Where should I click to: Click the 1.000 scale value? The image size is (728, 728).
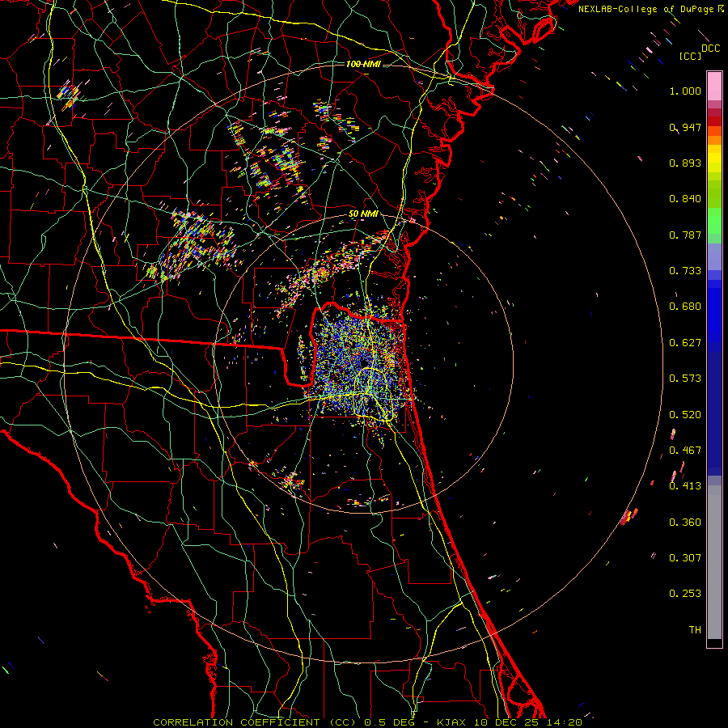pyautogui.click(x=685, y=91)
